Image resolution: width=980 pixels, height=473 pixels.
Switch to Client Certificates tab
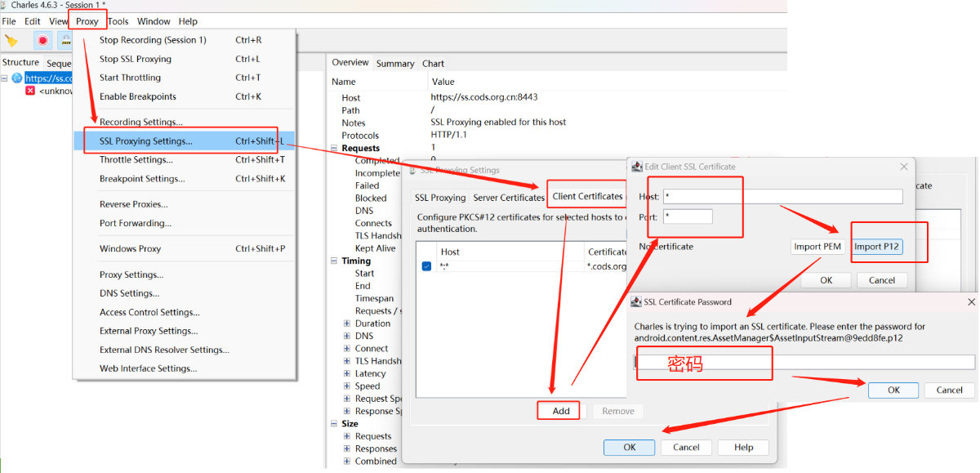pyautogui.click(x=587, y=196)
